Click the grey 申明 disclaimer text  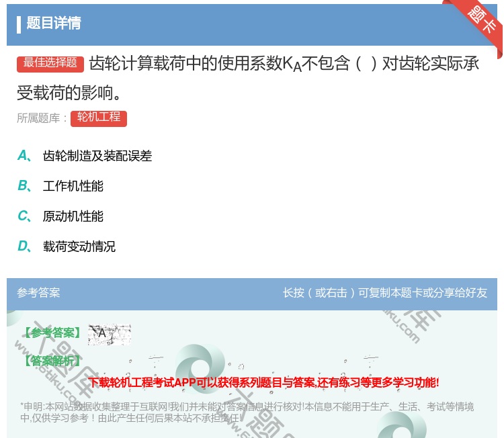pyautogui.click(x=247, y=412)
